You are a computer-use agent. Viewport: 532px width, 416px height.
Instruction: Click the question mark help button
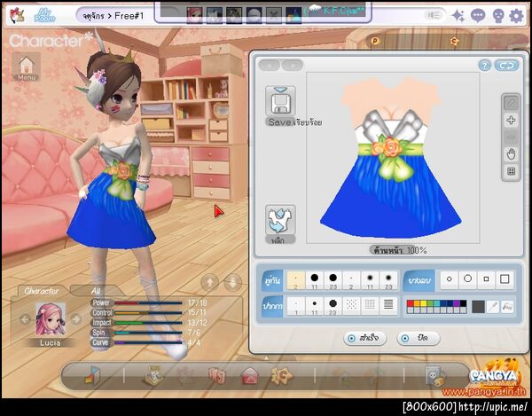tap(485, 65)
